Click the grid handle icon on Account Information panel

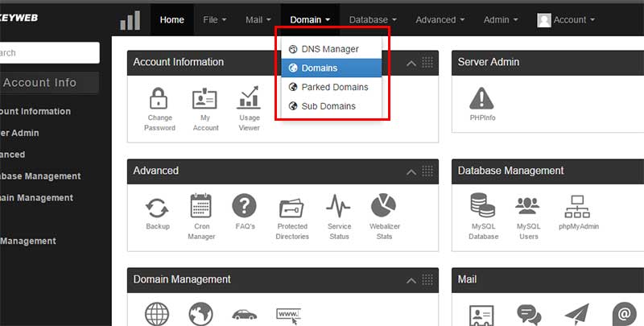[427, 63]
